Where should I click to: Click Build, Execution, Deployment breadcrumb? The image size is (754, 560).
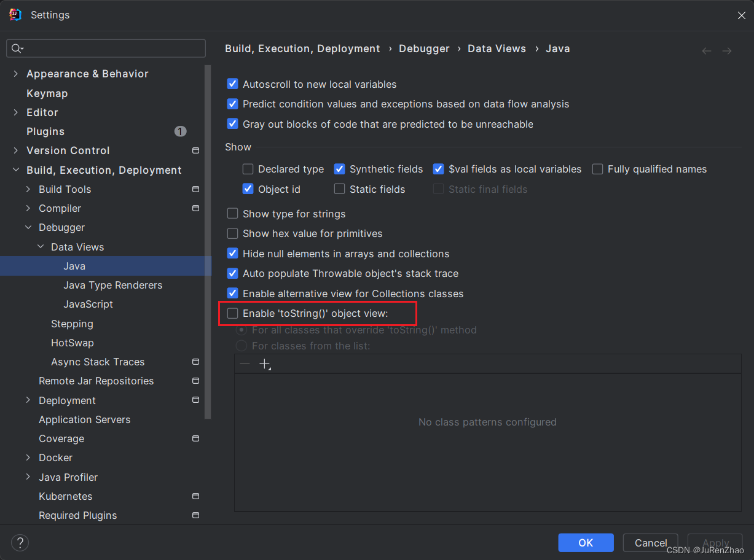coord(302,49)
